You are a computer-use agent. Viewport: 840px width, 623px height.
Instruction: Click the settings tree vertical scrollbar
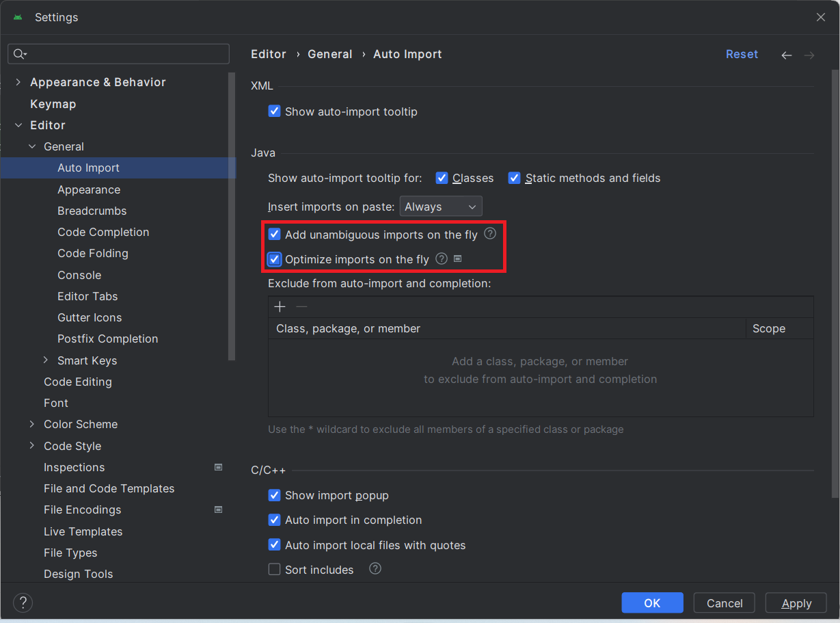click(x=232, y=219)
